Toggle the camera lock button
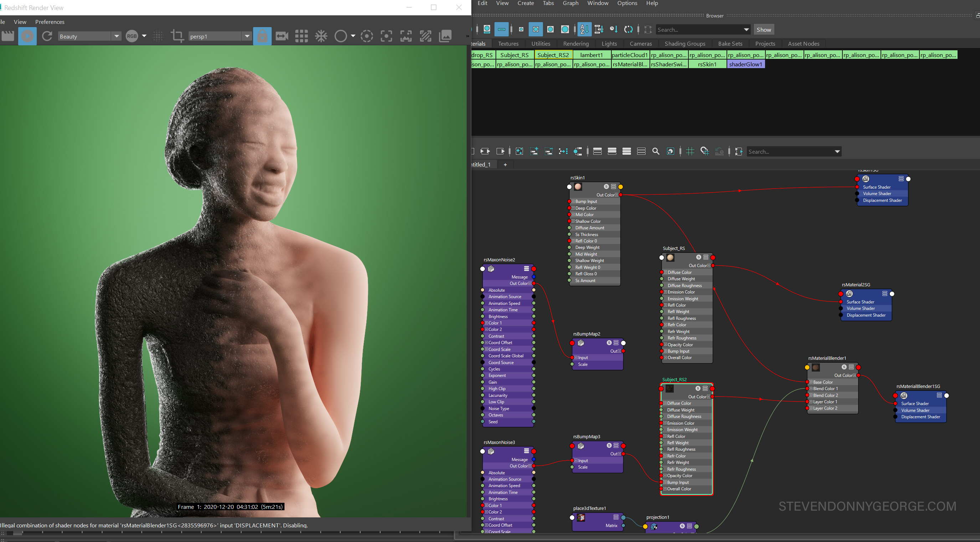Image resolution: width=980 pixels, height=542 pixels. (x=262, y=36)
